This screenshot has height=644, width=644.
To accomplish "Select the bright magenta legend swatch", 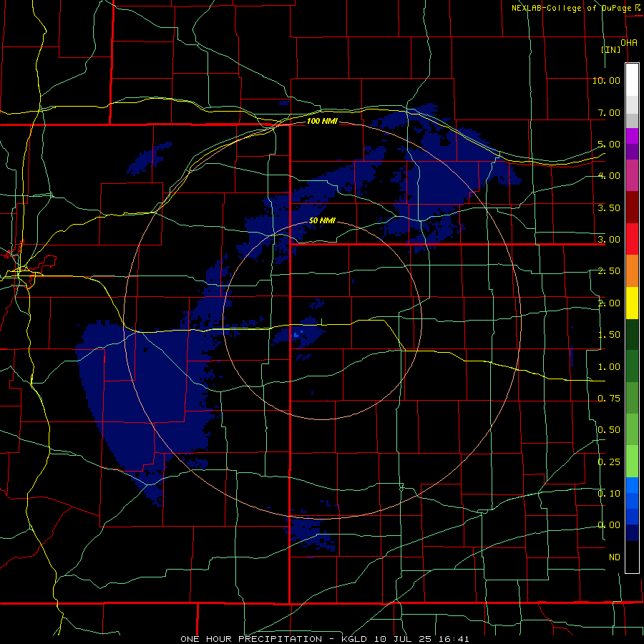I will pyautogui.click(x=632, y=136).
